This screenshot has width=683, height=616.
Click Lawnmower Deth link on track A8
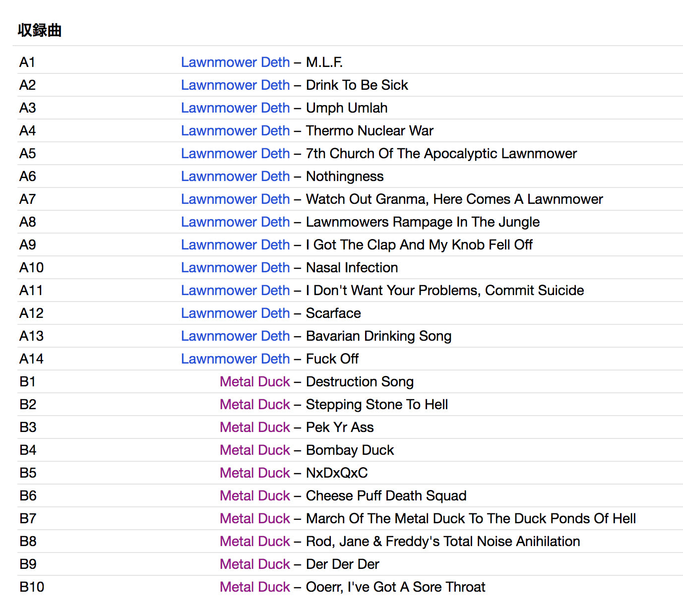pyautogui.click(x=235, y=222)
